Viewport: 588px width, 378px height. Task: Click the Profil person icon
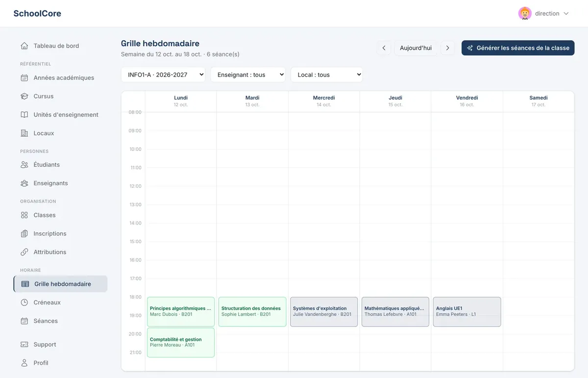pos(24,363)
